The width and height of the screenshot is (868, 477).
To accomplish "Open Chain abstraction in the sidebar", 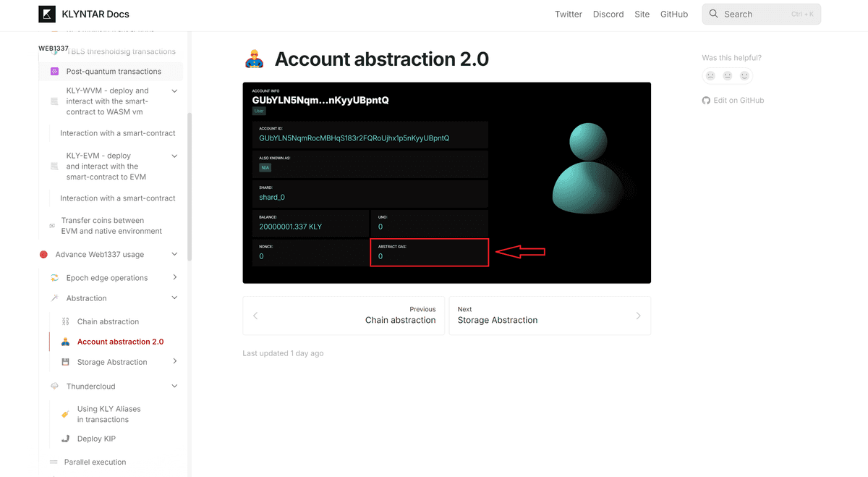I will [108, 321].
